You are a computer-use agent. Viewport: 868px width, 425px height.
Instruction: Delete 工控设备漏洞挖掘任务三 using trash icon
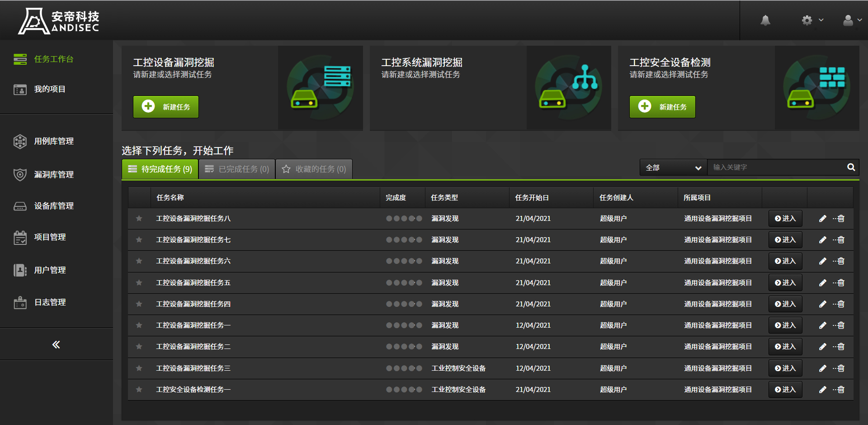pyautogui.click(x=840, y=368)
